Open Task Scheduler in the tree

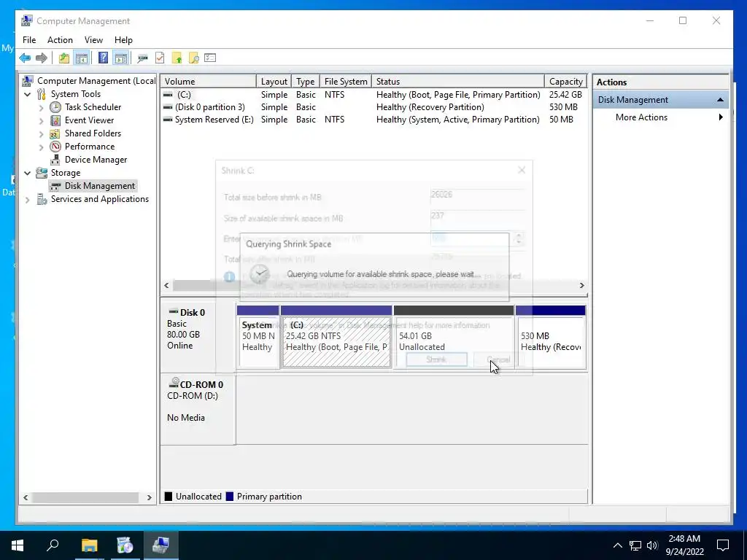pos(93,107)
